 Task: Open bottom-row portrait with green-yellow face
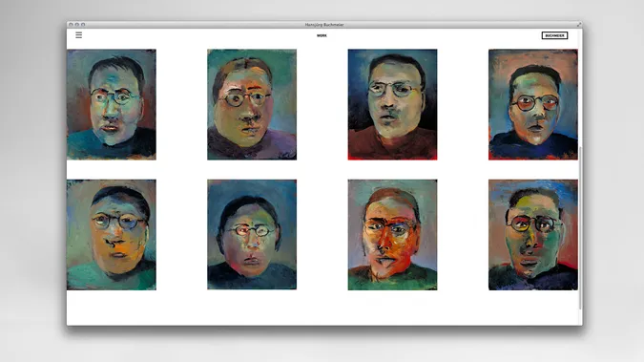tap(533, 234)
